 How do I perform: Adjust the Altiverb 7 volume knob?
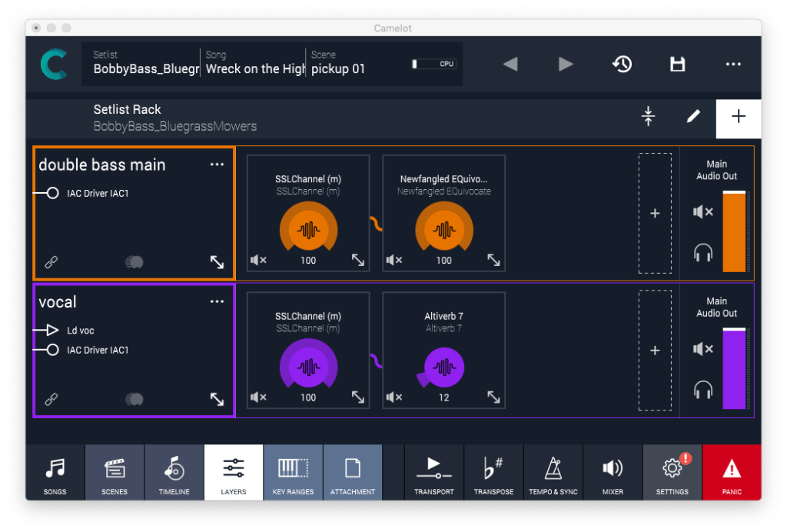tap(443, 367)
